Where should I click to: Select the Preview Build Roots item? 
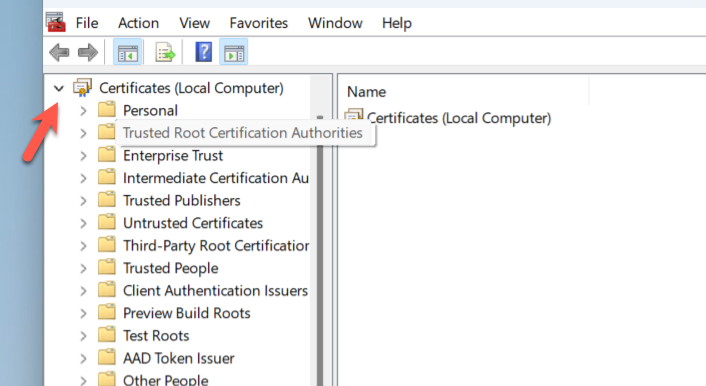187,313
